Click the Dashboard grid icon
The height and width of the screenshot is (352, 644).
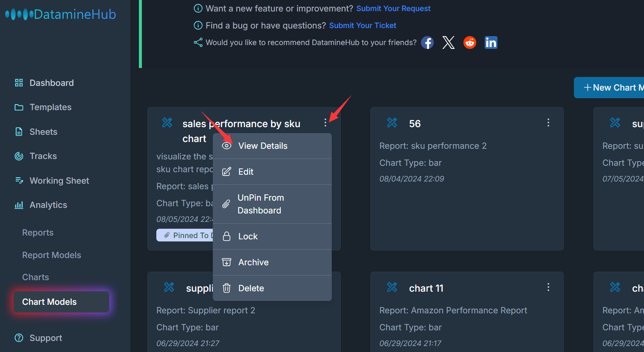(19, 83)
